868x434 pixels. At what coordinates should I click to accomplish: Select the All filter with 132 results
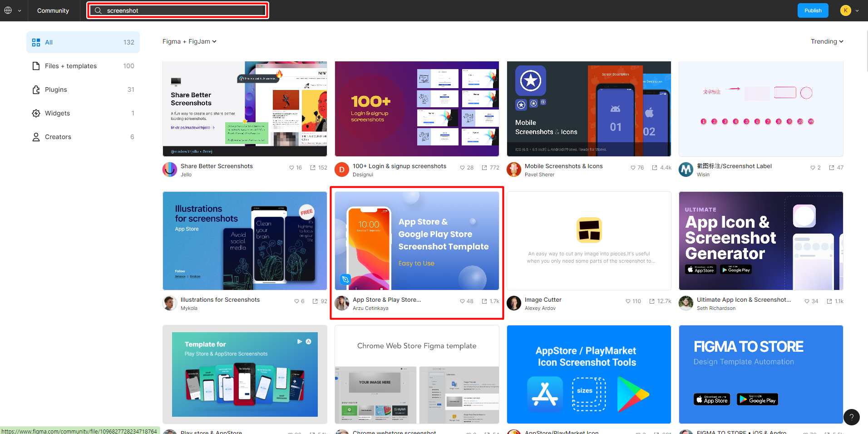point(83,42)
